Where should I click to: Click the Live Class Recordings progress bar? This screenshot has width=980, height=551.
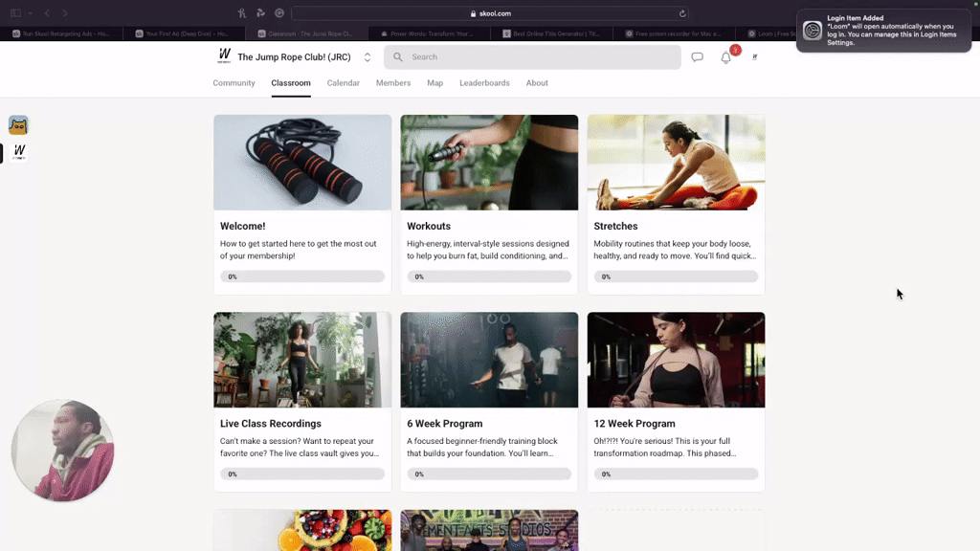click(x=302, y=474)
